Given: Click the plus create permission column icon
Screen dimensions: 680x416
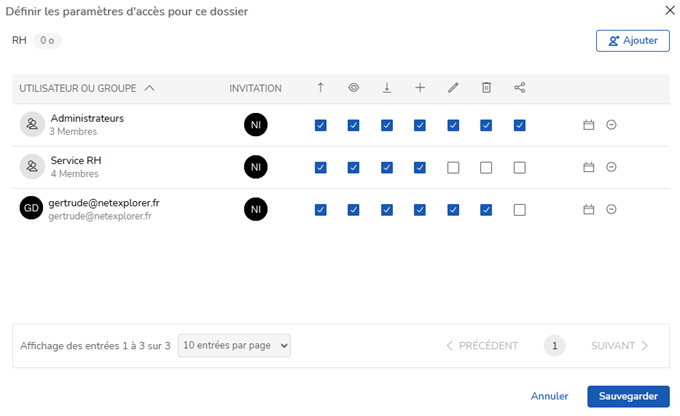Looking at the screenshot, I should (x=420, y=88).
